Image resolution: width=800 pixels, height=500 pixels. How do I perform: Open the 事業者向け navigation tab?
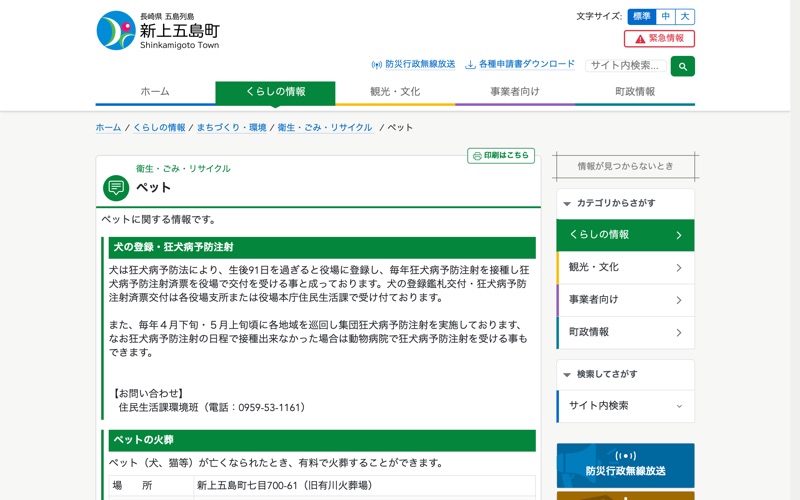coord(515,92)
